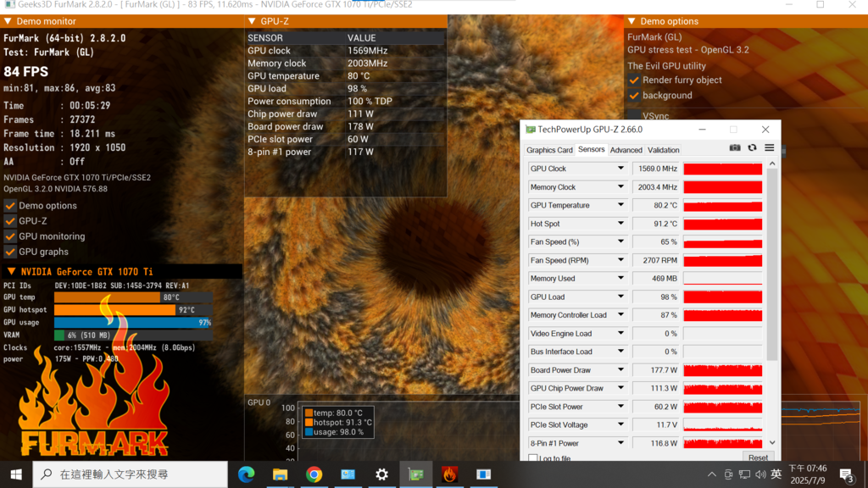Image resolution: width=868 pixels, height=488 pixels.
Task: Switch to Graphics Card tab
Action: [x=549, y=150]
